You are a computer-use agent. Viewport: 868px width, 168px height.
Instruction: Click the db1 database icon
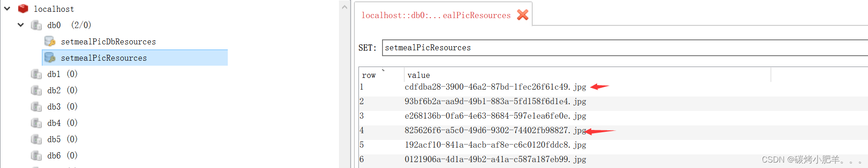tap(36, 74)
